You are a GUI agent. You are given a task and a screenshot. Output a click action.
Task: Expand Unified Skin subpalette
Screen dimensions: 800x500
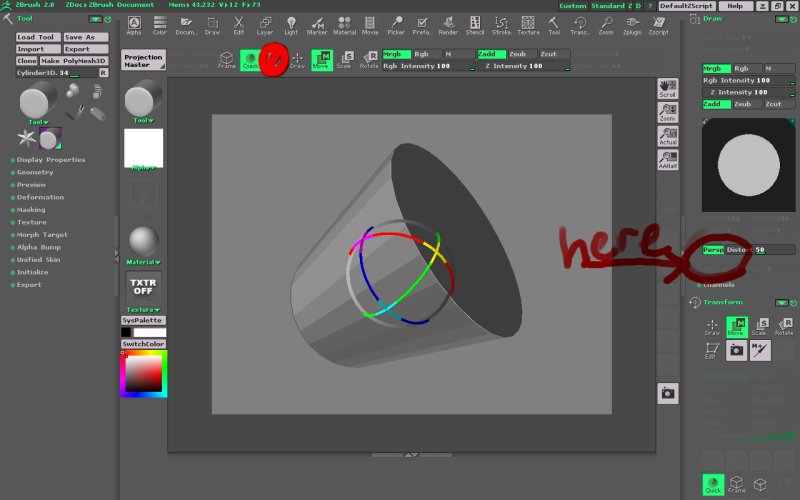(x=38, y=260)
